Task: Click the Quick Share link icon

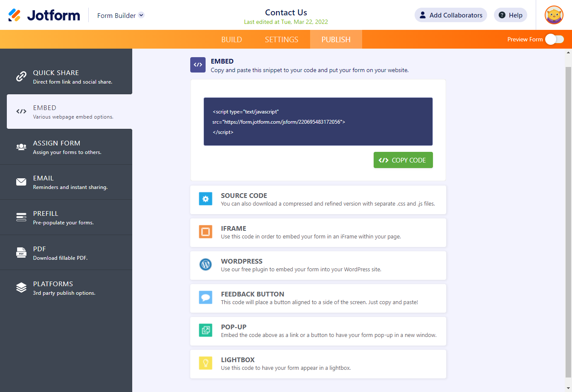Action: click(21, 76)
